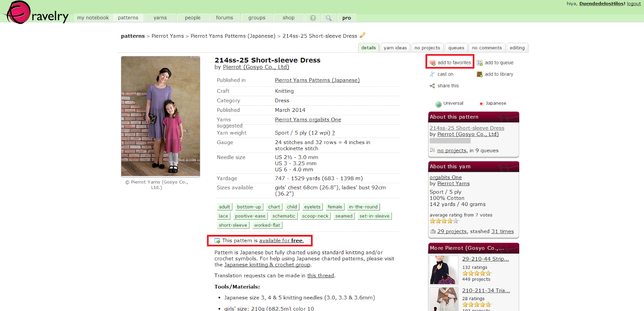This screenshot has width=644, height=311.
Task: Click the Ravelry logo
Action: click(36, 12)
